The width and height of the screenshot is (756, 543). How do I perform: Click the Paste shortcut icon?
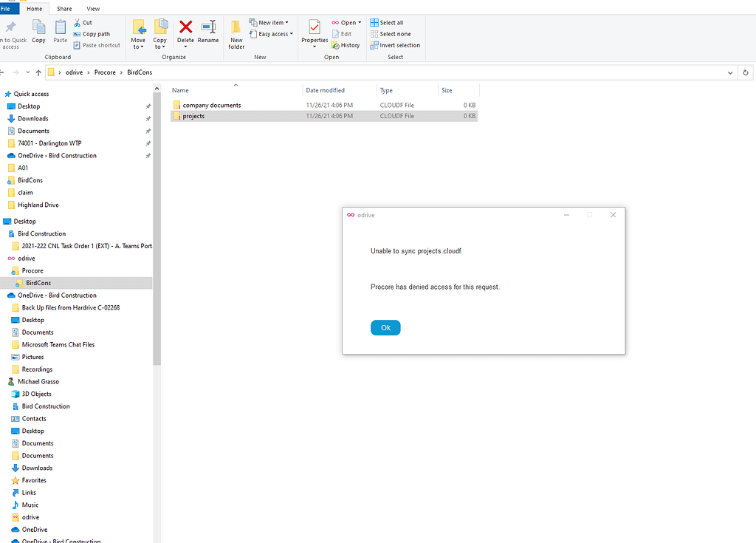coord(97,45)
